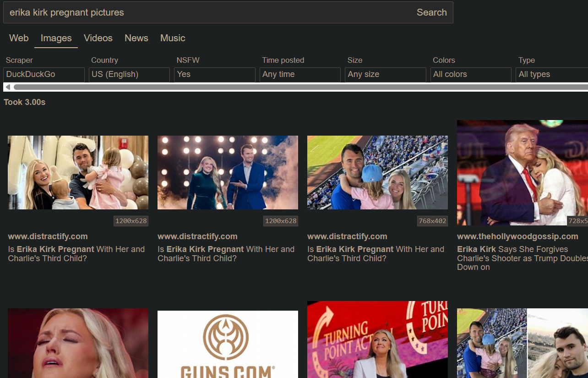Open the NSFW dropdown set to Yes
Screen dimensions: 588x378
pyautogui.click(x=215, y=75)
